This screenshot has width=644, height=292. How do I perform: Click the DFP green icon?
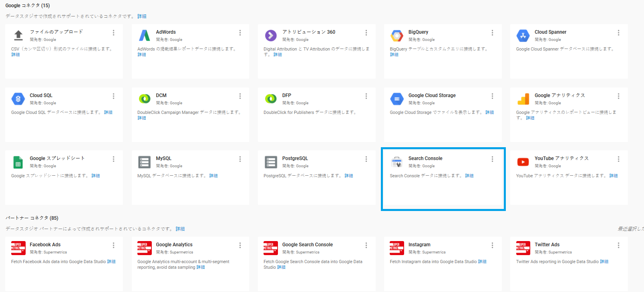point(271,99)
